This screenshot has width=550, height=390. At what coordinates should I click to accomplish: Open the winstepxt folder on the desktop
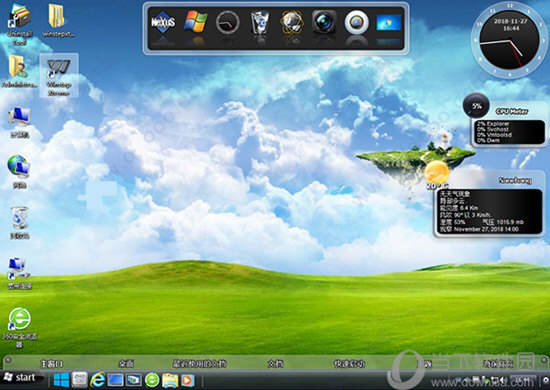[58, 20]
